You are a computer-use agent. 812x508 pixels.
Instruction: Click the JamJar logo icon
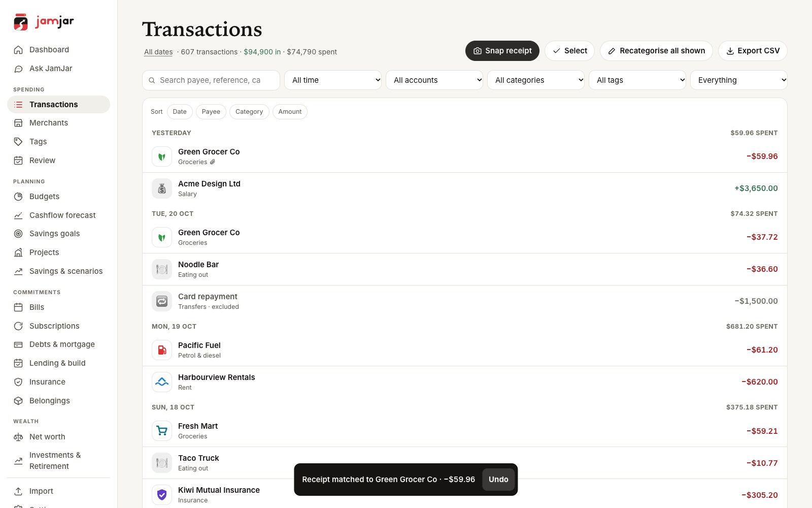[21, 22]
